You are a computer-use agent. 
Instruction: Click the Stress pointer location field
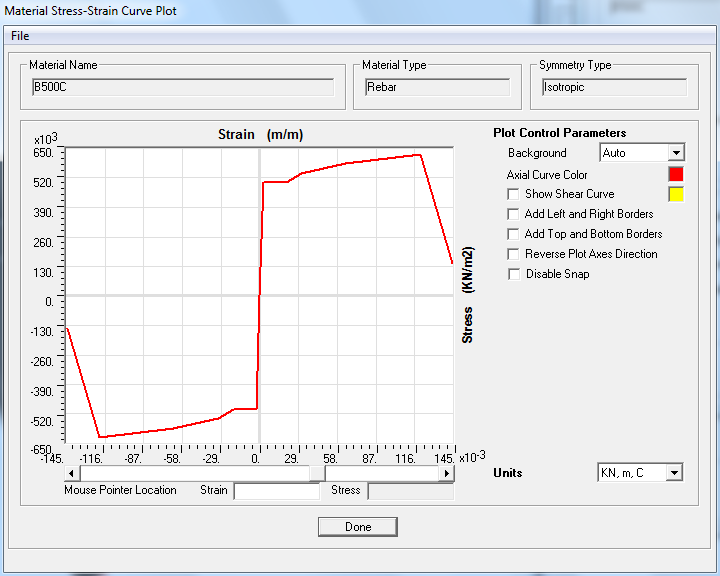coord(411,491)
